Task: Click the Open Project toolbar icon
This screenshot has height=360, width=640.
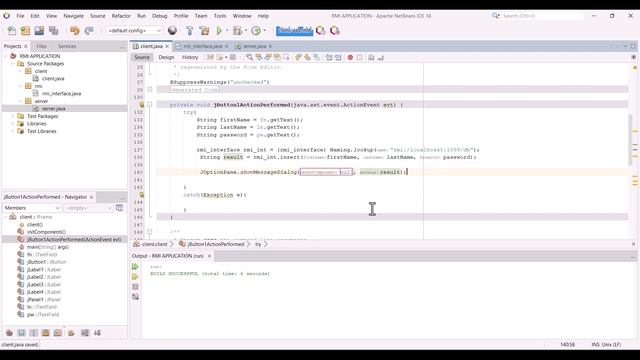Action: 39,31
